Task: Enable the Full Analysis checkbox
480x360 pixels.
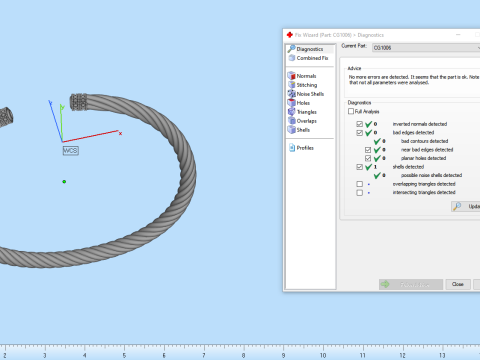Action: [351, 111]
